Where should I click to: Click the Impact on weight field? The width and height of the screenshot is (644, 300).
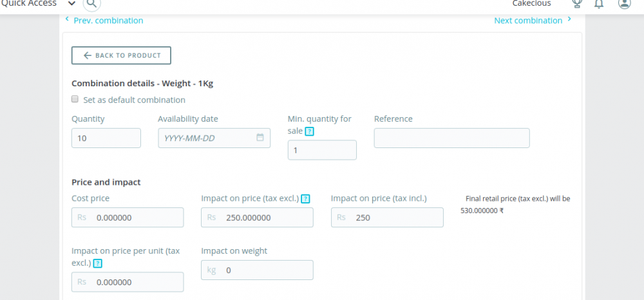[257, 270]
